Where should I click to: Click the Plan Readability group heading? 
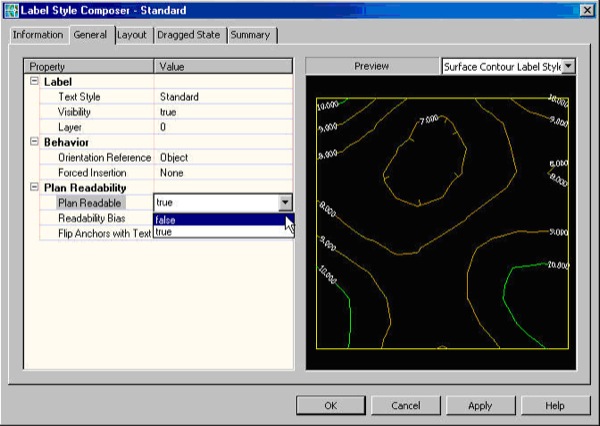[85, 188]
